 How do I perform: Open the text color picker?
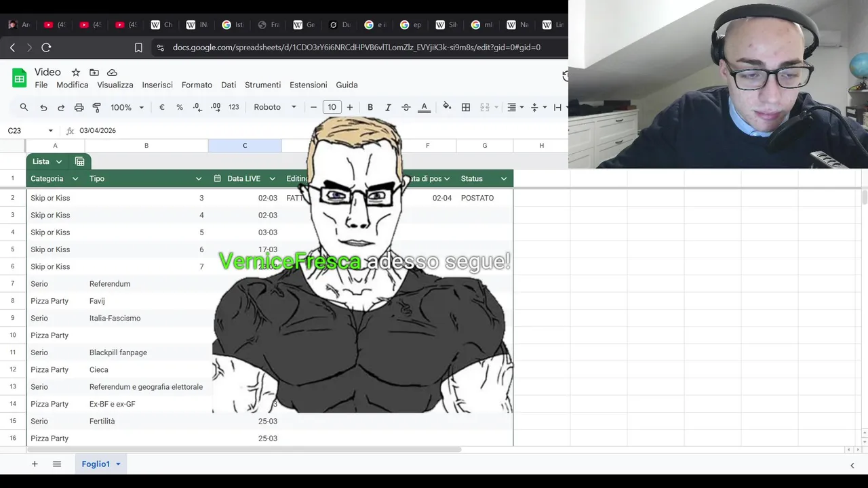pos(425,107)
